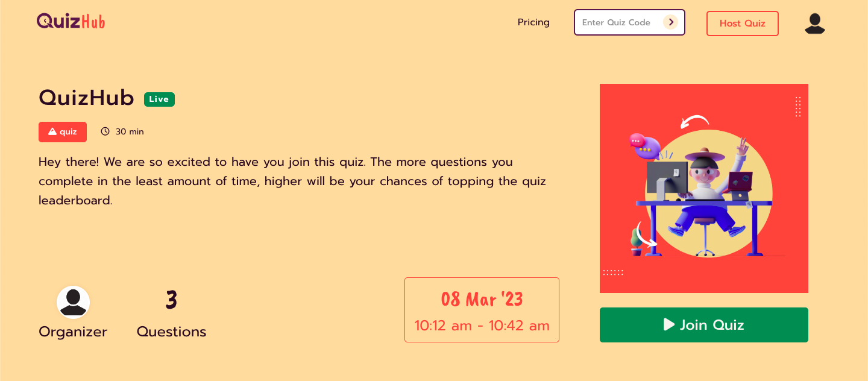Image resolution: width=868 pixels, height=381 pixels.
Task: Open the schedule card showing 08 Mar '23
Action: click(482, 309)
